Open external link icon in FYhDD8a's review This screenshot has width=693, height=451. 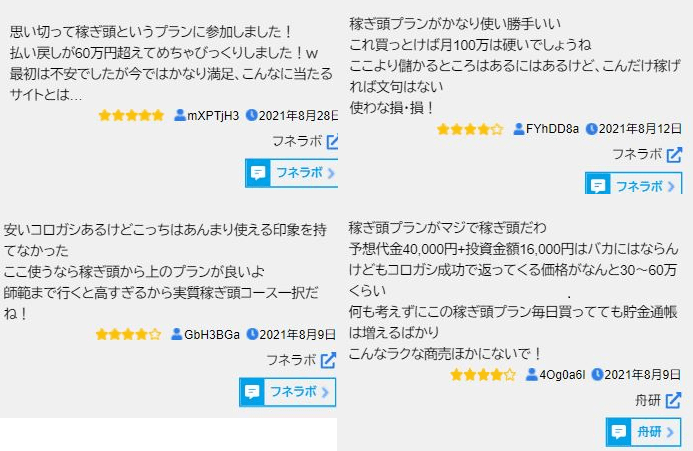[674, 154]
